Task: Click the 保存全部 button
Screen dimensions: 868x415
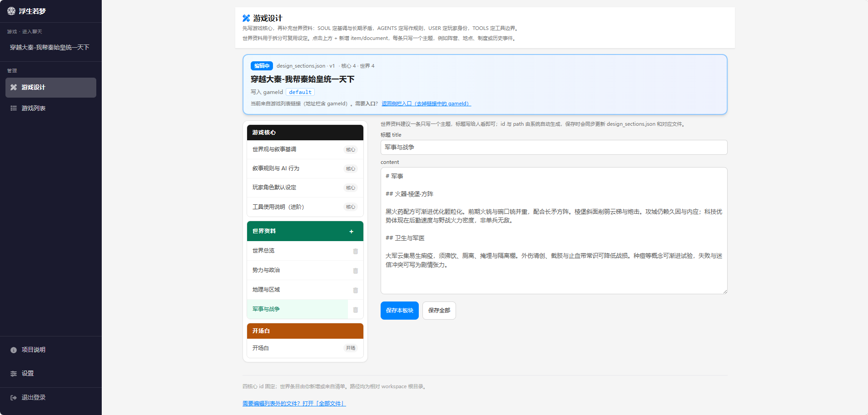Action: (x=439, y=311)
